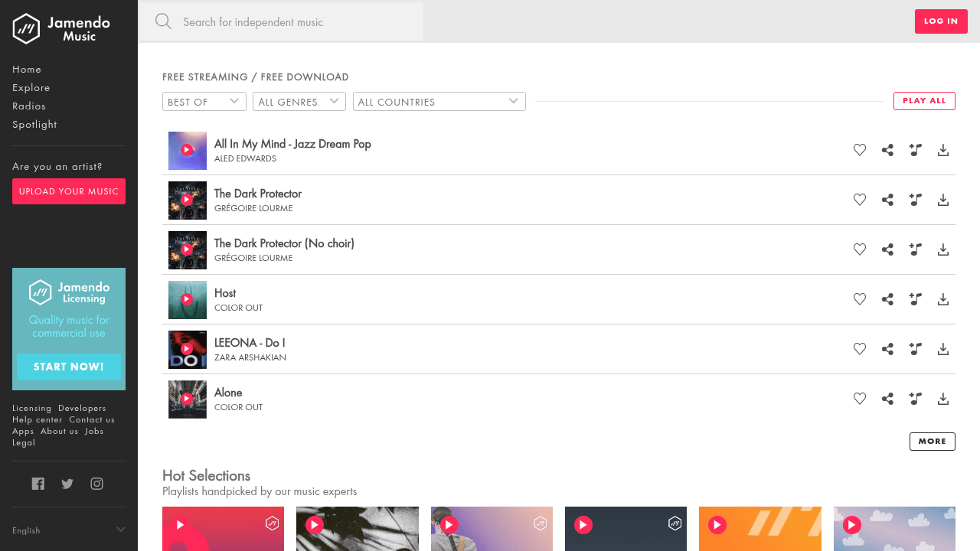Viewport: 980px width, 551px height.
Task: Share 'LEEONA - Do I'
Action: click(887, 349)
